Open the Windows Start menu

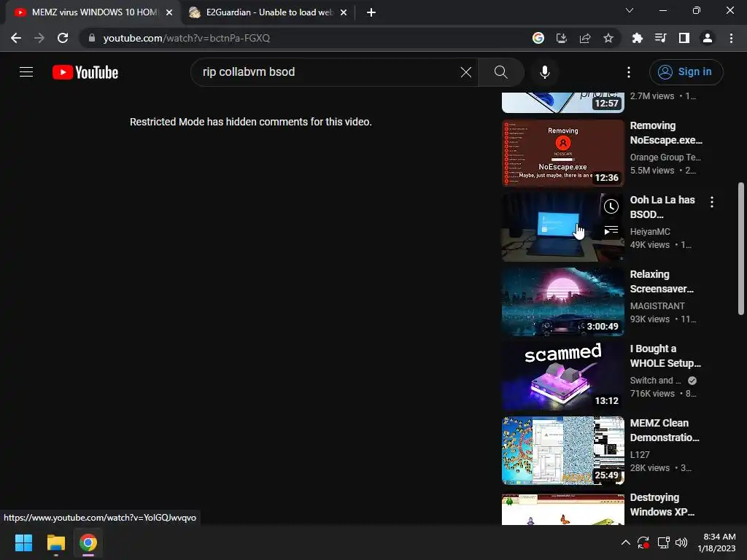23,542
